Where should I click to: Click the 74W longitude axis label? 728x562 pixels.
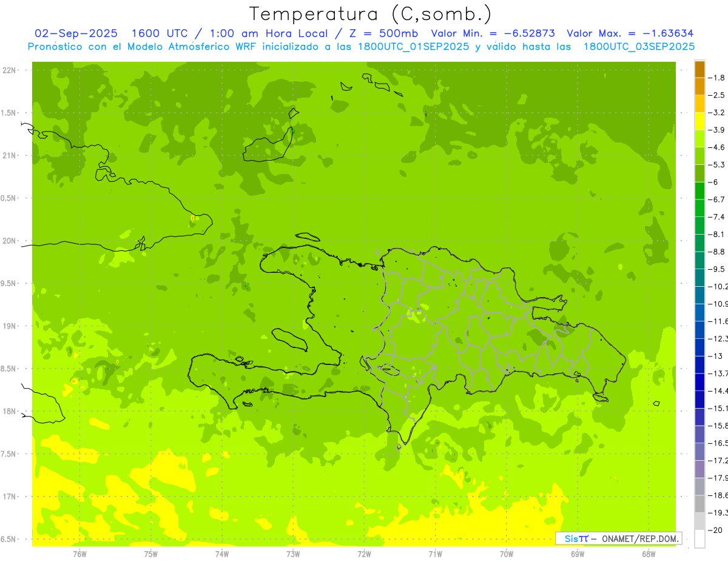point(222,554)
